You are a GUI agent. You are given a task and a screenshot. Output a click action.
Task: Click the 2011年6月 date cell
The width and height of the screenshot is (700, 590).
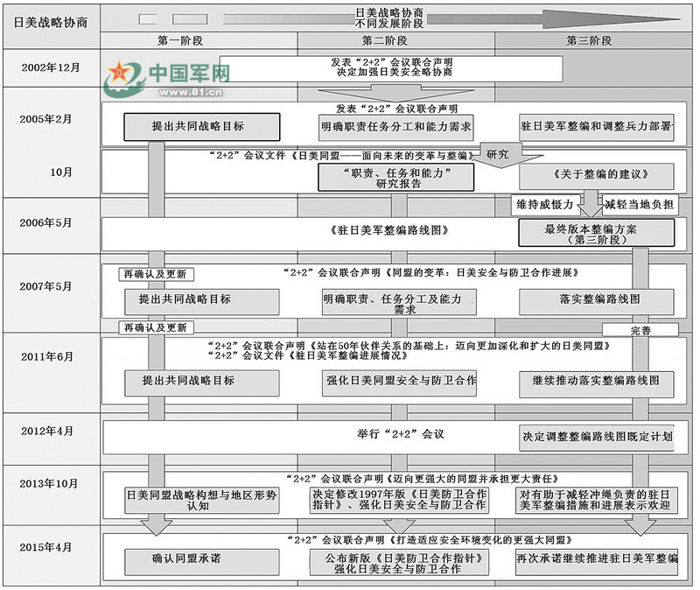click(52, 373)
